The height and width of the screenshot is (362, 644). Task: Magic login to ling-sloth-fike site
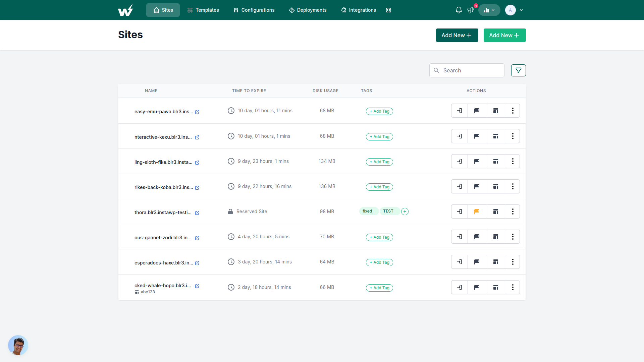[x=460, y=161]
